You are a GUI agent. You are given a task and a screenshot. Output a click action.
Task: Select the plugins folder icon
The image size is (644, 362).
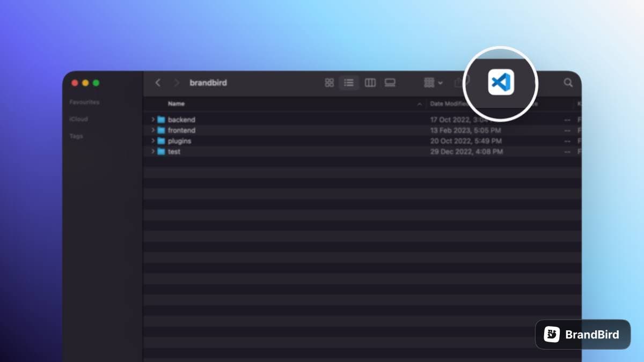(x=161, y=141)
